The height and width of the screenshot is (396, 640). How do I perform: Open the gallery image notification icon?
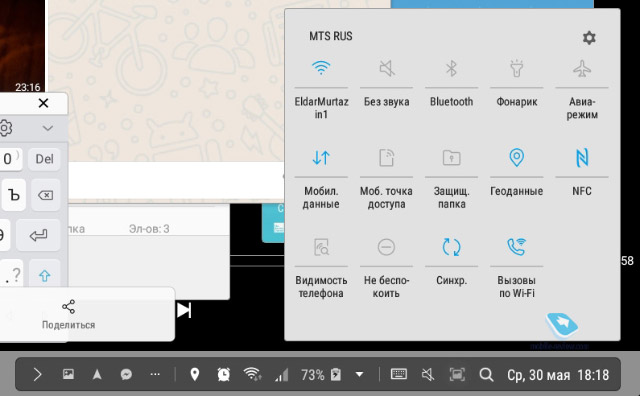(x=68, y=374)
